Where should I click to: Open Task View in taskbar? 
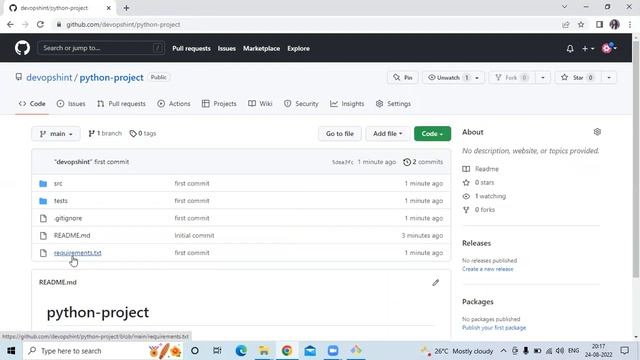click(x=217, y=351)
